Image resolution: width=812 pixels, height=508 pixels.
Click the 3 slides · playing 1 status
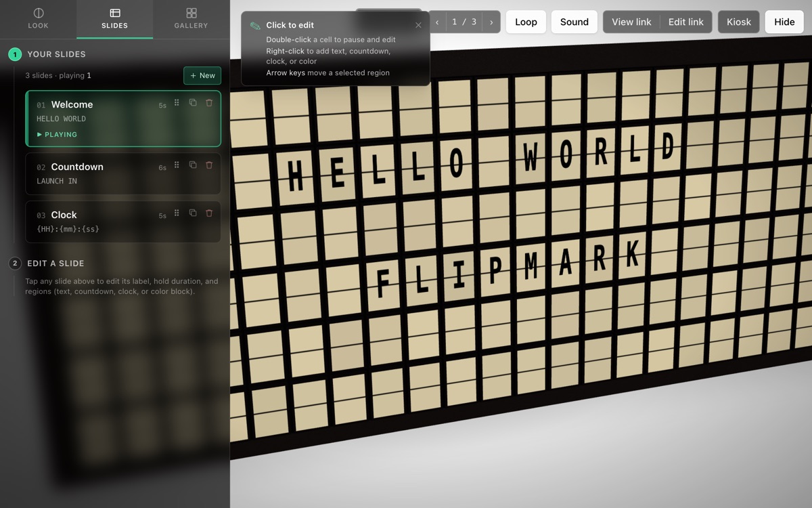(x=58, y=76)
